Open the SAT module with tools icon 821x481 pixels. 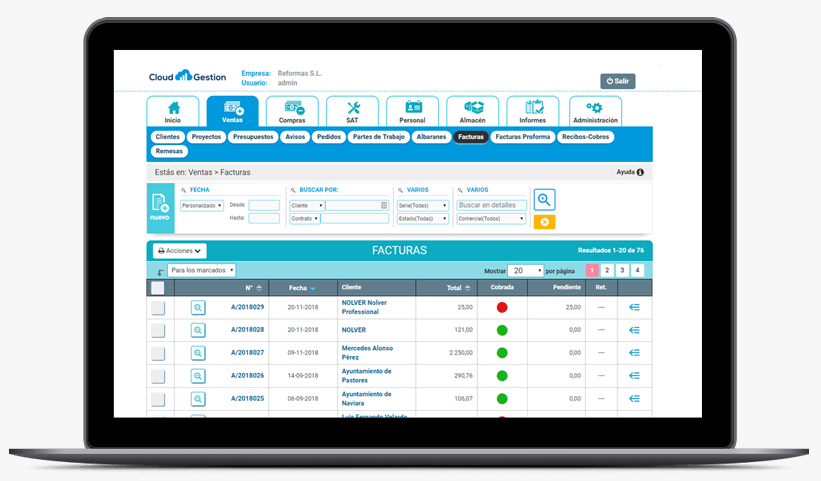(x=352, y=111)
